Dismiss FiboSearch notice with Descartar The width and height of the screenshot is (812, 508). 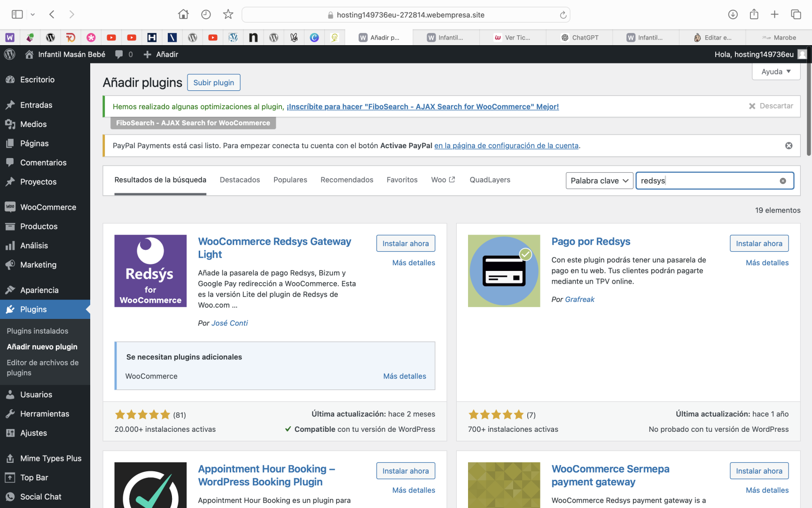click(771, 106)
